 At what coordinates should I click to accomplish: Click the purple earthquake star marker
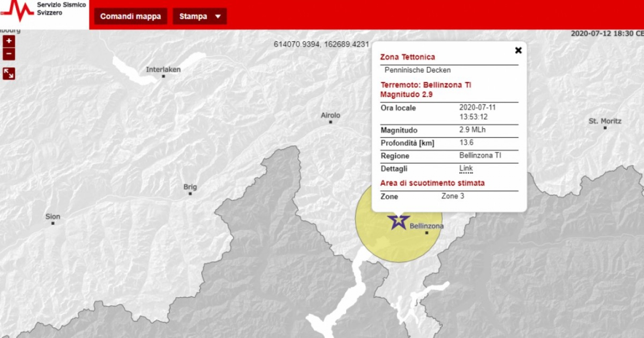click(x=398, y=221)
